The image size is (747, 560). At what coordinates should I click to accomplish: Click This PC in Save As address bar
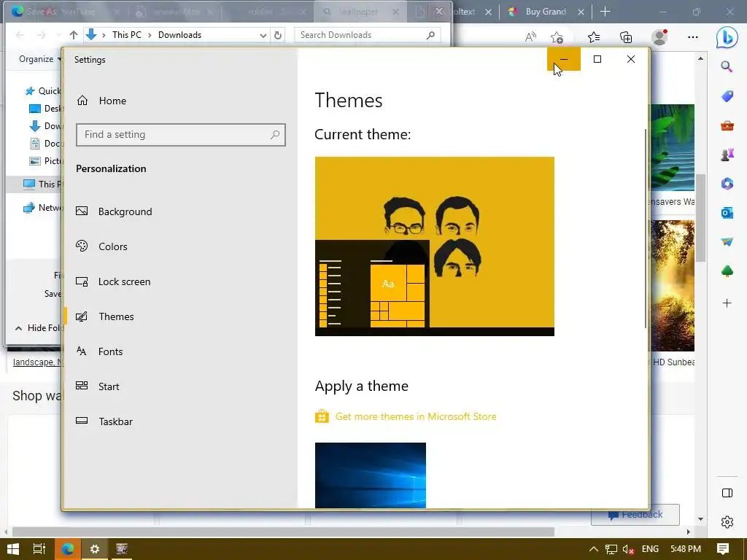pyautogui.click(x=127, y=35)
